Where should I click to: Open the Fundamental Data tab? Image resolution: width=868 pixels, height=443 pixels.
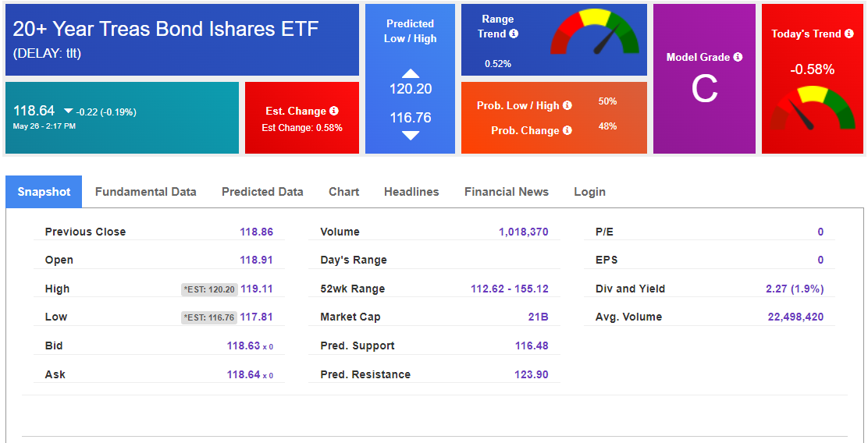146,192
